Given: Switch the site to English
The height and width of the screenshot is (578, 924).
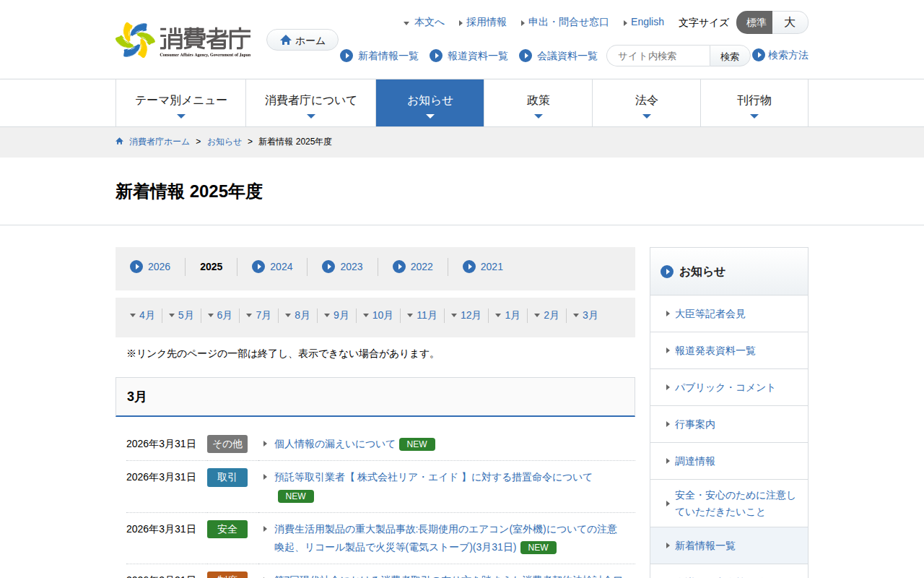Looking at the screenshot, I should [x=647, y=22].
